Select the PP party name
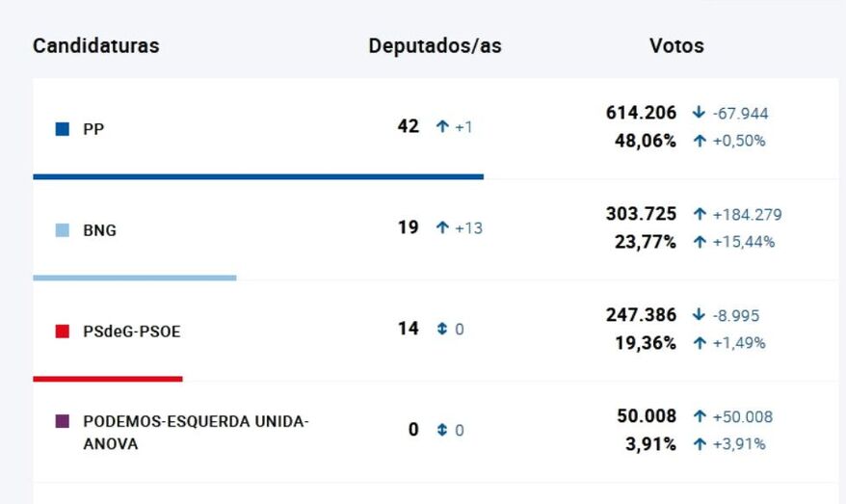The width and height of the screenshot is (846, 504). tap(93, 129)
